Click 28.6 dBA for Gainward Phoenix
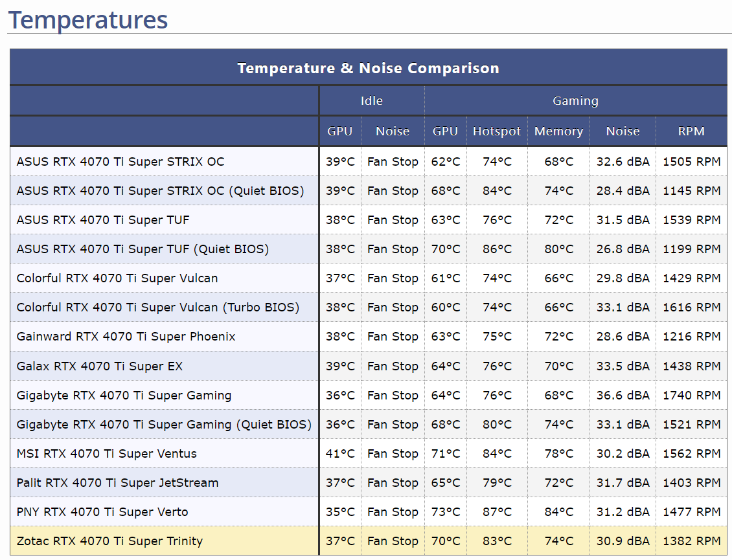Screen dimensions: 732x560 [x=623, y=337]
